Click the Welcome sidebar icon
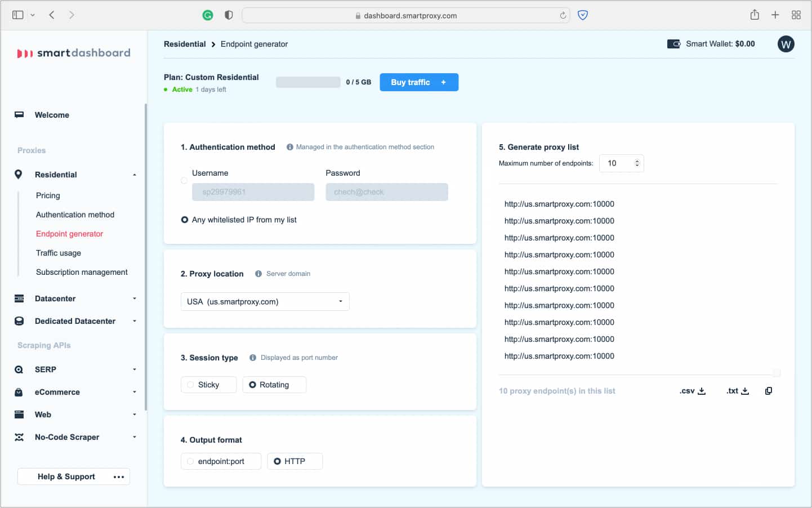This screenshot has height=508, width=812. 19,115
